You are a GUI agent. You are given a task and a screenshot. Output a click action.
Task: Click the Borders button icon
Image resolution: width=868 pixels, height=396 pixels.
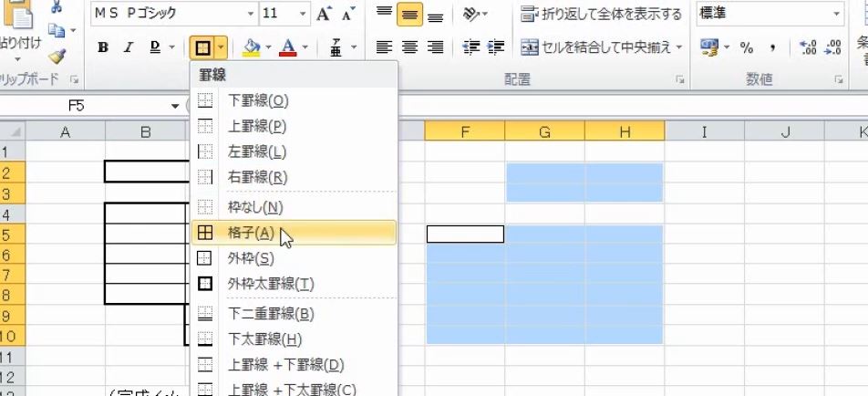[x=202, y=48]
